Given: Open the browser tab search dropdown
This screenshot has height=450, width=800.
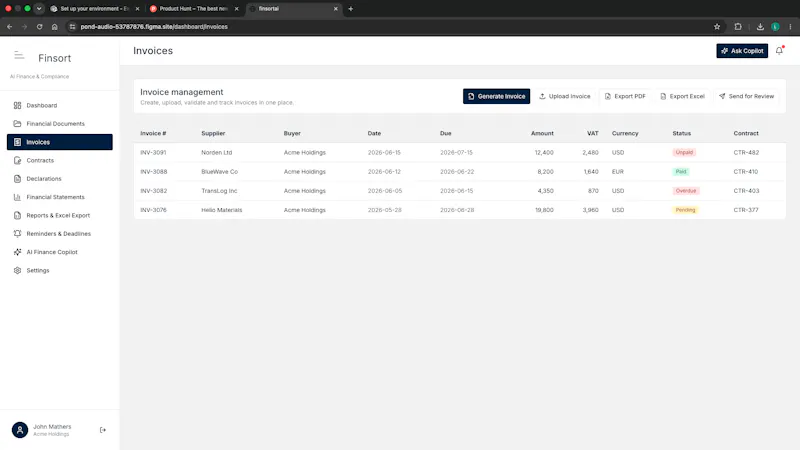Looking at the screenshot, I should (39, 9).
